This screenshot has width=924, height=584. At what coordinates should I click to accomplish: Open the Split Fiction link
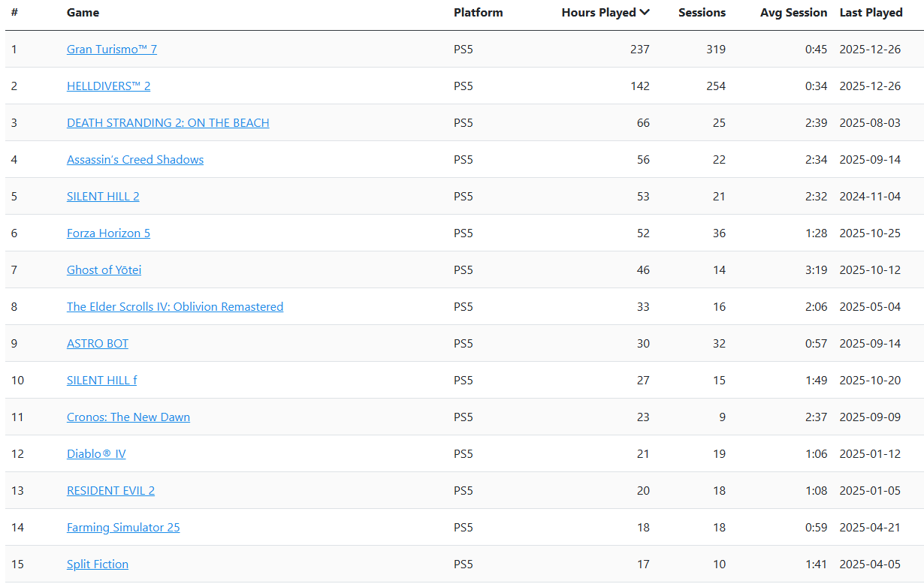tap(98, 564)
